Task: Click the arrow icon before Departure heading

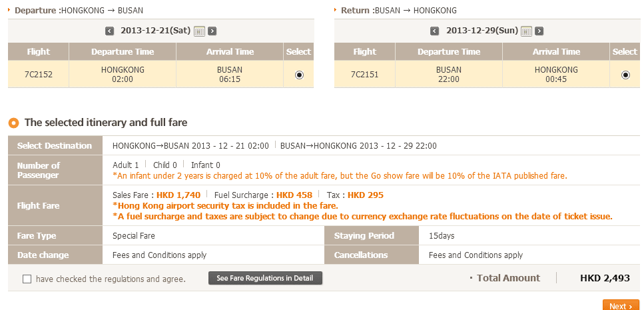Action: click(x=10, y=11)
